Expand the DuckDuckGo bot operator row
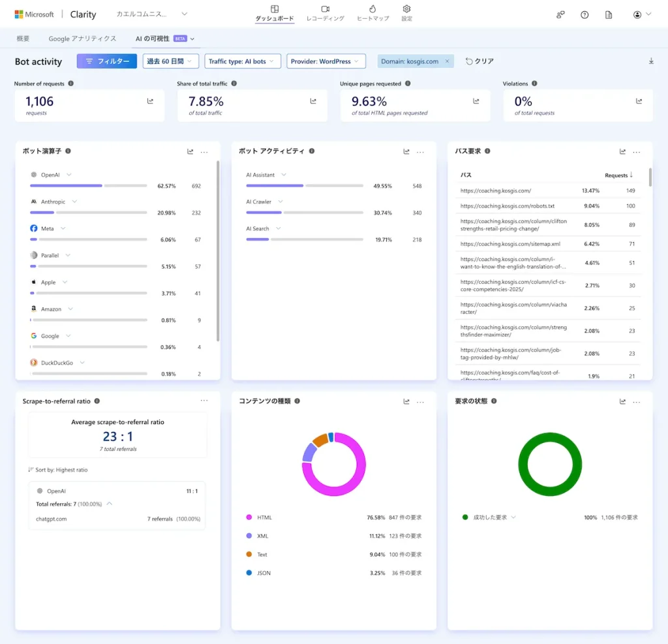 click(82, 363)
